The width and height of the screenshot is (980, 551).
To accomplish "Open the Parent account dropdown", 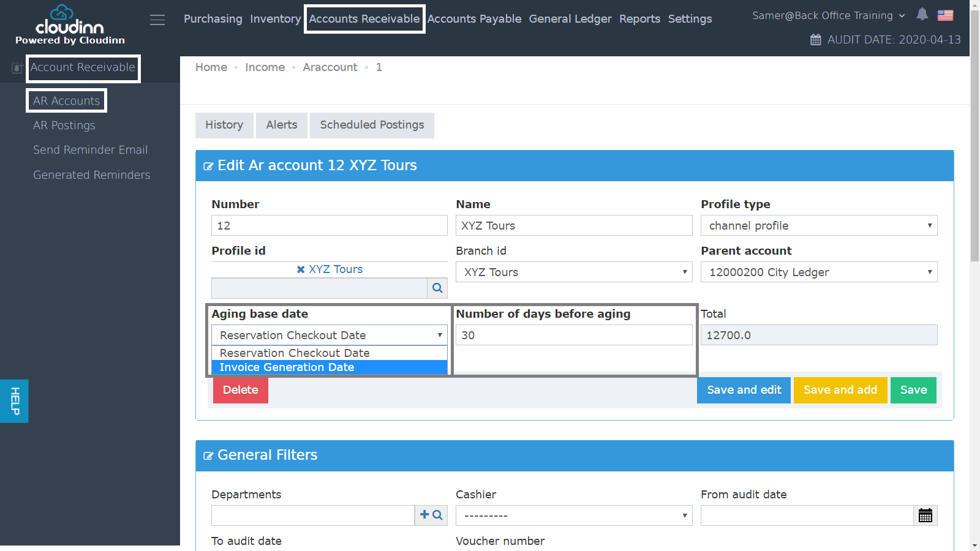I will coord(819,272).
